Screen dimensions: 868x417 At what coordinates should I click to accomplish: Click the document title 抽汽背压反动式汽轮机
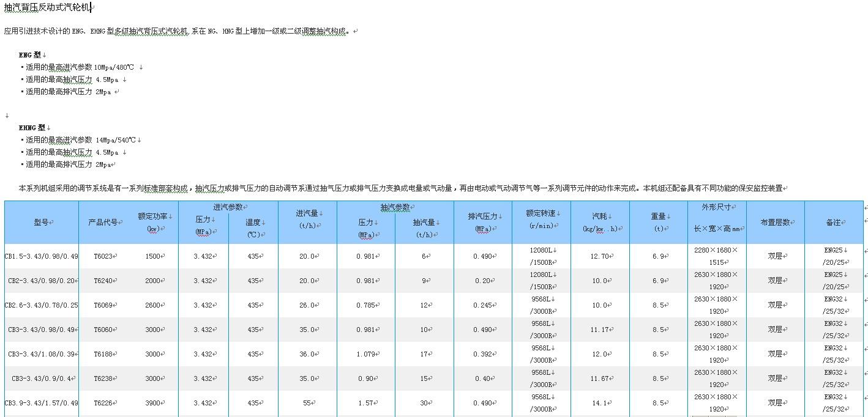(47, 7)
